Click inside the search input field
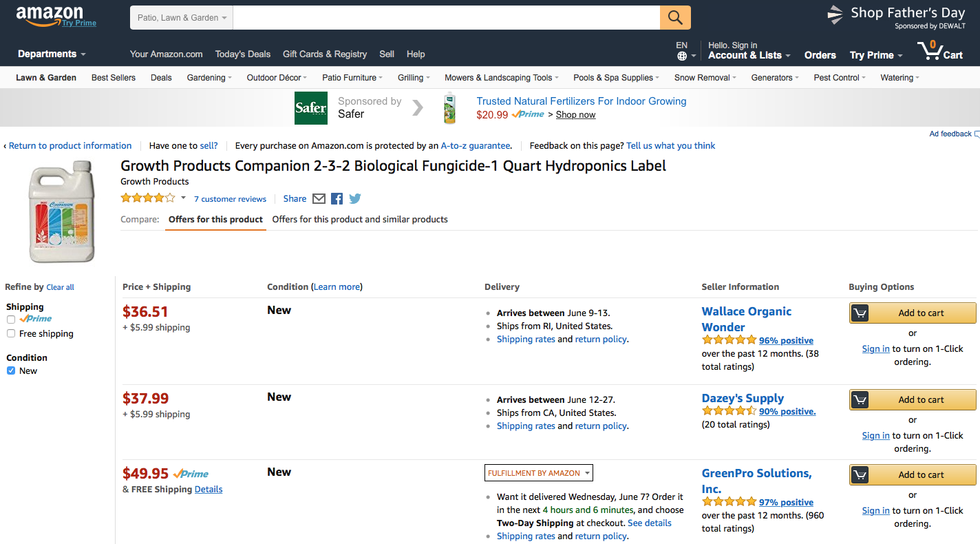 tap(446, 18)
